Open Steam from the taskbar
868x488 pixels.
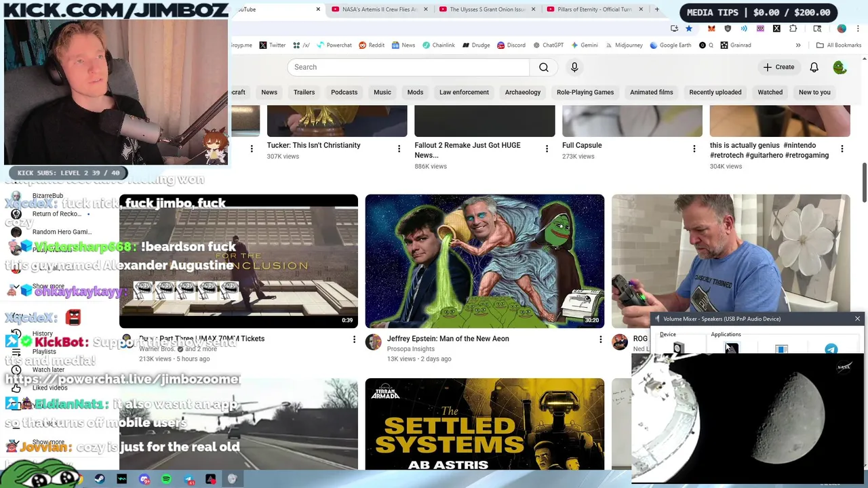100,479
